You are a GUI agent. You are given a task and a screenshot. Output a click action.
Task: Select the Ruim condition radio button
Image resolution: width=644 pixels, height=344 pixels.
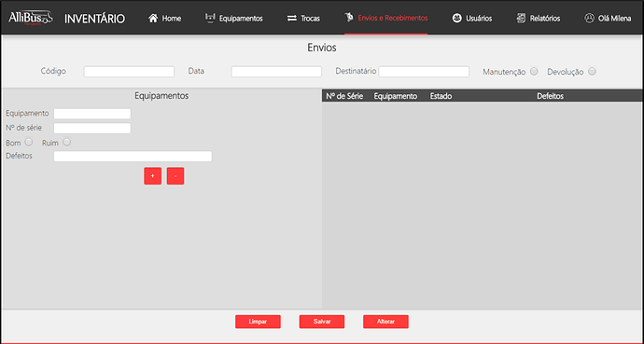tap(67, 142)
